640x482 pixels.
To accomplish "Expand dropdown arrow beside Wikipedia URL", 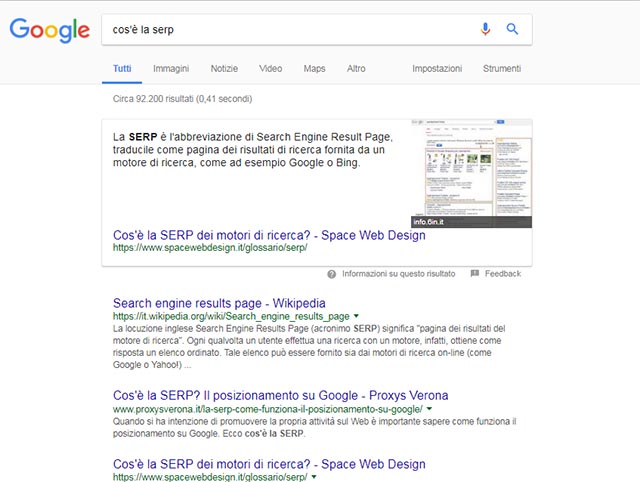I will [356, 316].
